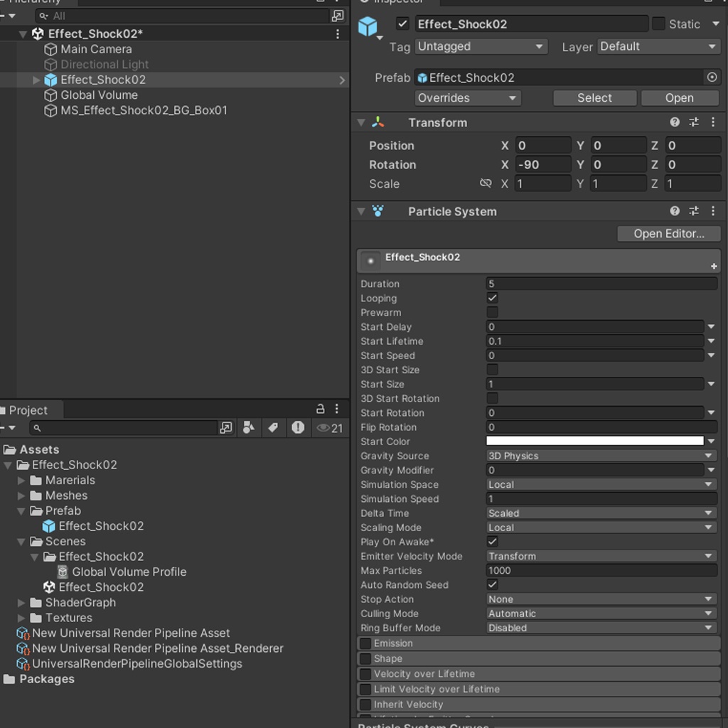Viewport: 728px width, 728px height.
Task: Click the Open Editor... button
Action: (667, 233)
